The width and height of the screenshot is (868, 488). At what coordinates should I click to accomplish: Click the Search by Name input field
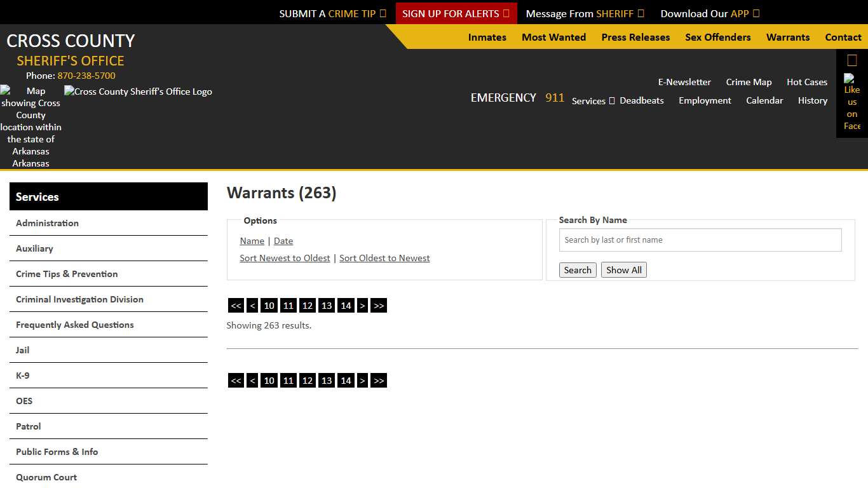pyautogui.click(x=700, y=240)
